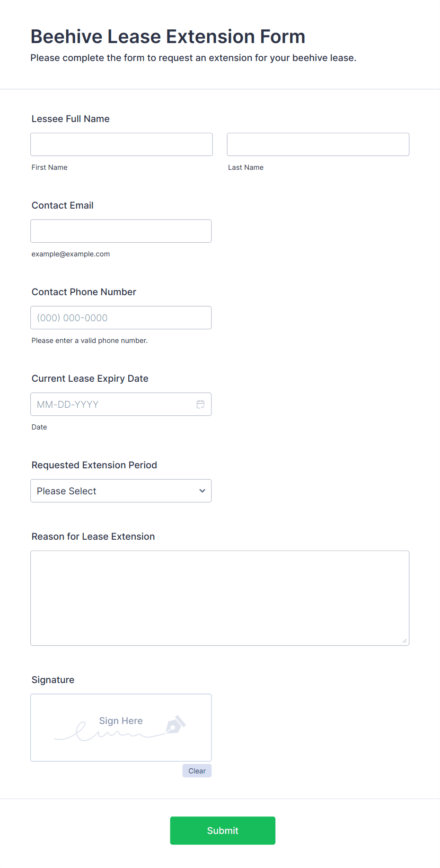Click the textarea resize grip corner
This screenshot has width=440, height=868.
(405, 641)
